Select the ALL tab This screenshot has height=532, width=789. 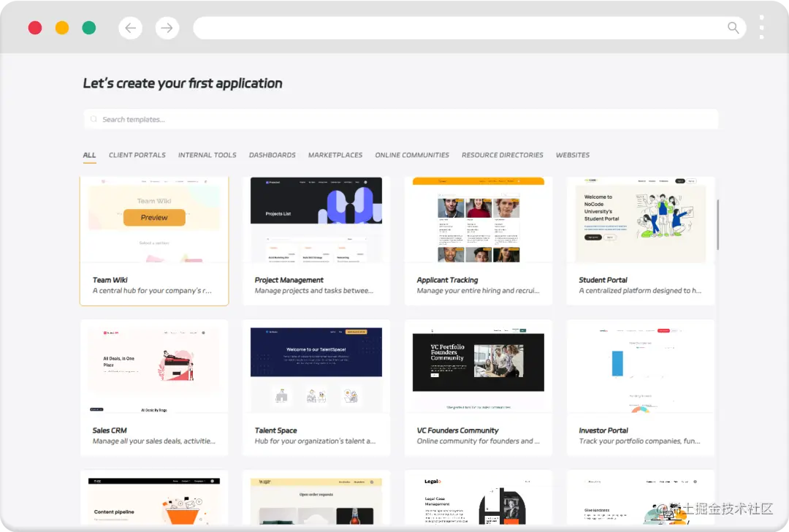tap(89, 155)
